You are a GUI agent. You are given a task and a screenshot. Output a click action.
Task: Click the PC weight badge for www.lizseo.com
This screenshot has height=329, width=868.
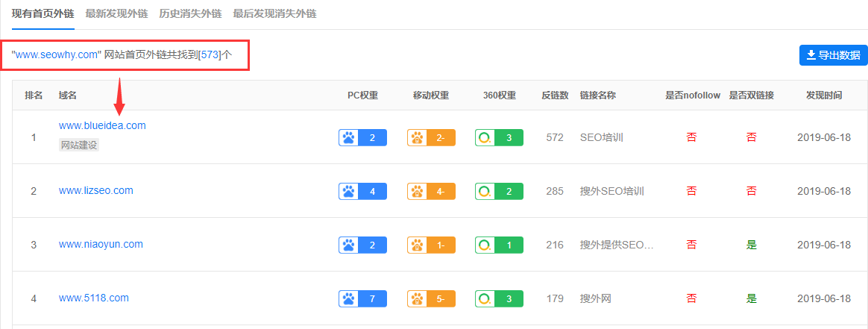(362, 191)
